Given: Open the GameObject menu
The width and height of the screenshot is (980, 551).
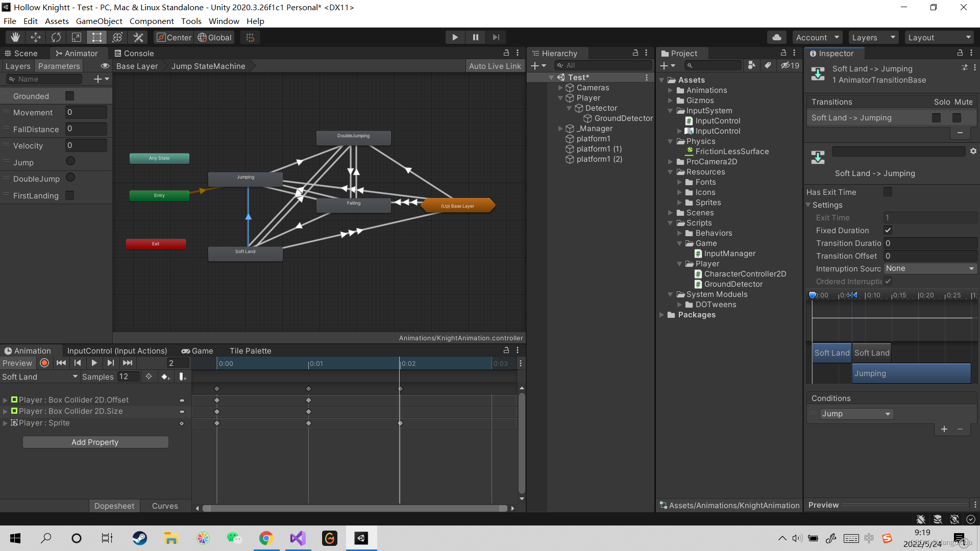Looking at the screenshot, I should click(99, 21).
